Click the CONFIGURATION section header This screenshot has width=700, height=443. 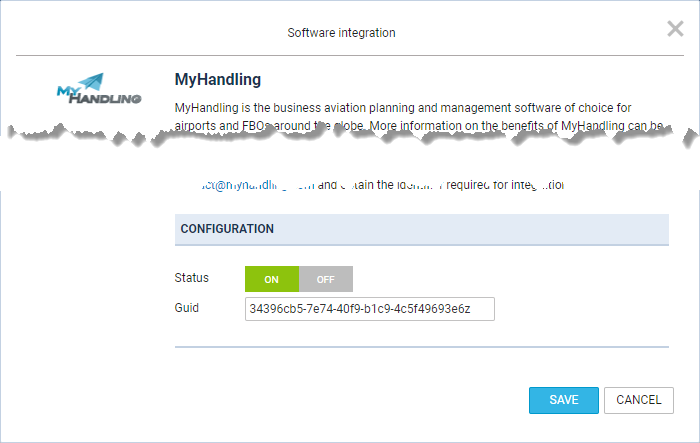point(421,229)
